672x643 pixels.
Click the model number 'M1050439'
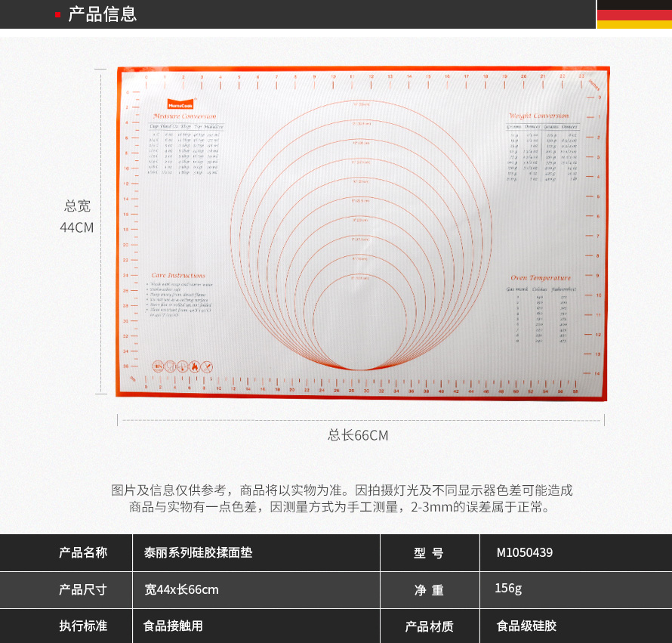[525, 552]
